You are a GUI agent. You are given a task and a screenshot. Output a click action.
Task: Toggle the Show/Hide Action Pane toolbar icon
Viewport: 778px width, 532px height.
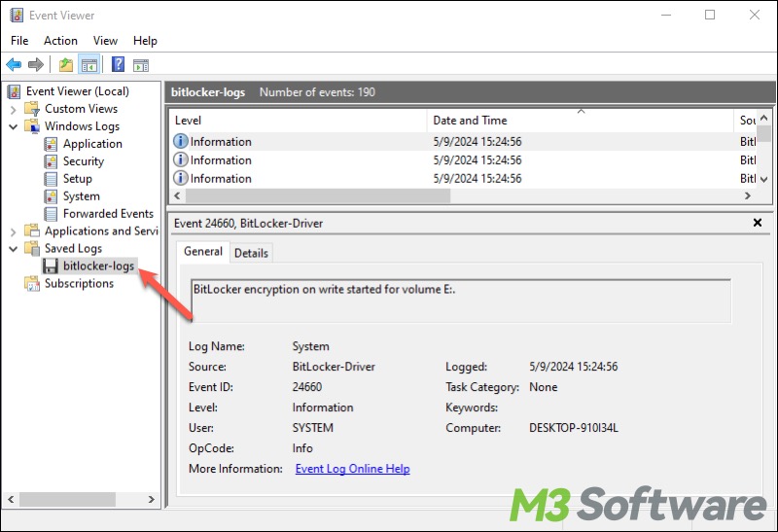[141, 65]
